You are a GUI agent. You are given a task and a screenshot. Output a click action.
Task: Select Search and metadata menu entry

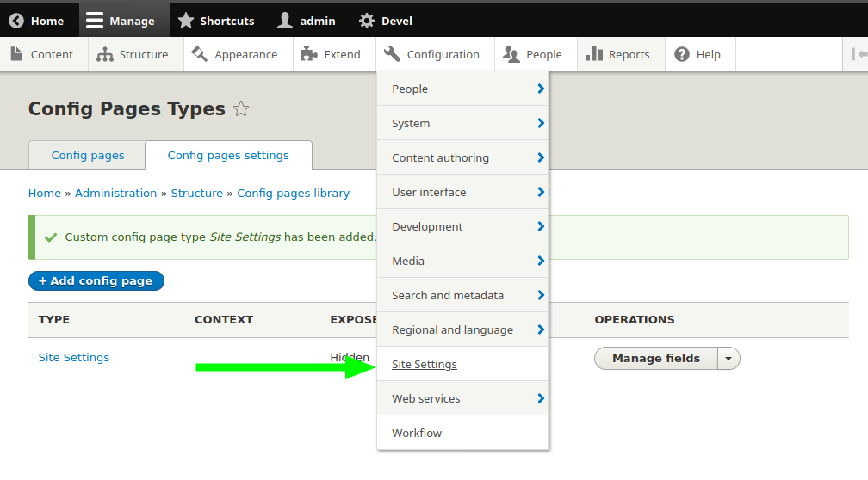tap(448, 295)
